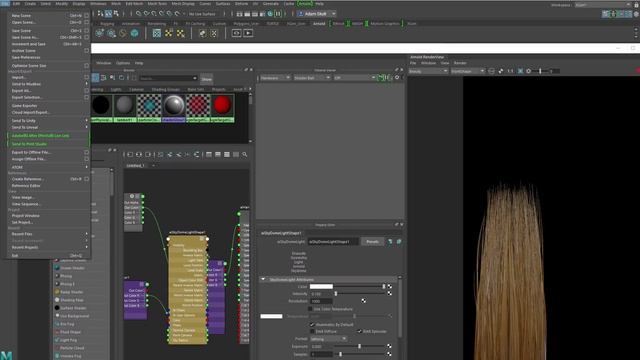This screenshot has height=360, width=640.
Task: Expand the Recent Files submenu
Action: [48, 234]
